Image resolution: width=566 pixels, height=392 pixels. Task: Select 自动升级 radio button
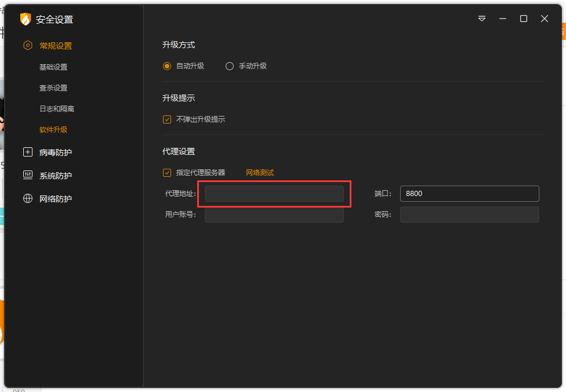coord(167,66)
